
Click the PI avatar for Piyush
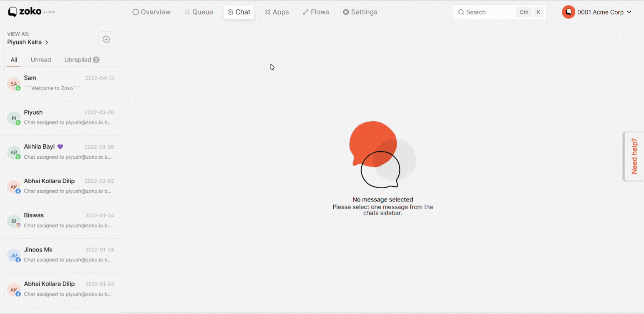pyautogui.click(x=14, y=118)
